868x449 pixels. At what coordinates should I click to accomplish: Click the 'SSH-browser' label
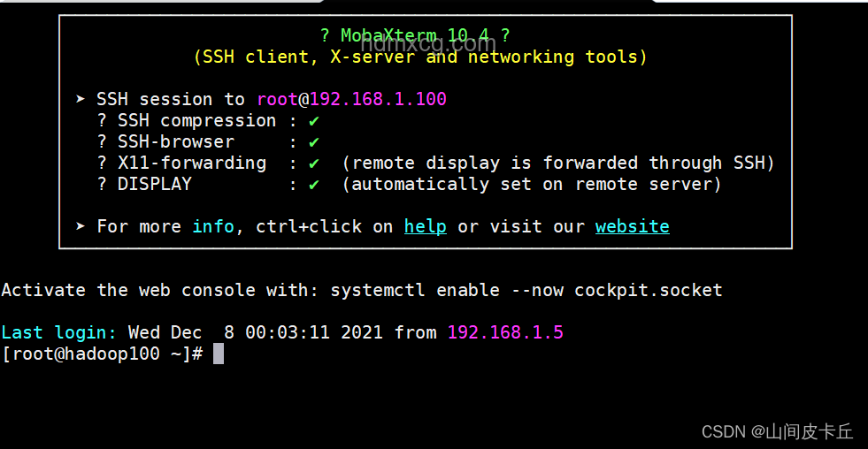[176, 142]
